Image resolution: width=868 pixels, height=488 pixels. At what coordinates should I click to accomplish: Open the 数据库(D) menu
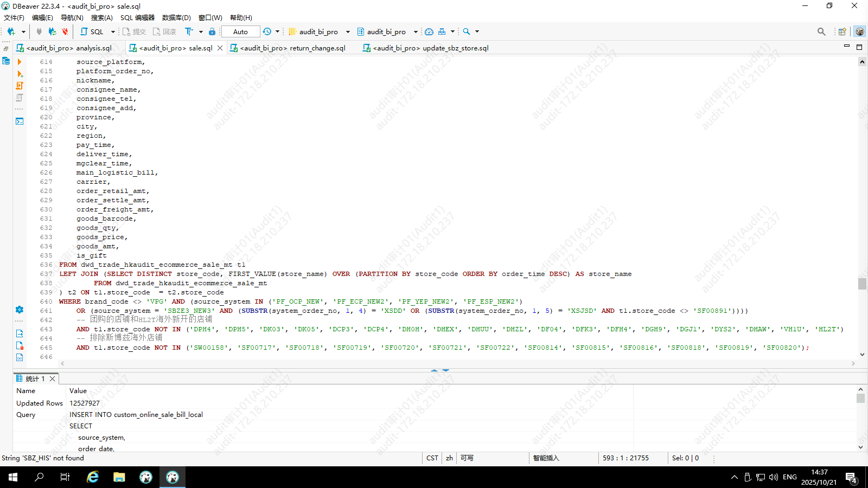pyautogui.click(x=176, y=18)
